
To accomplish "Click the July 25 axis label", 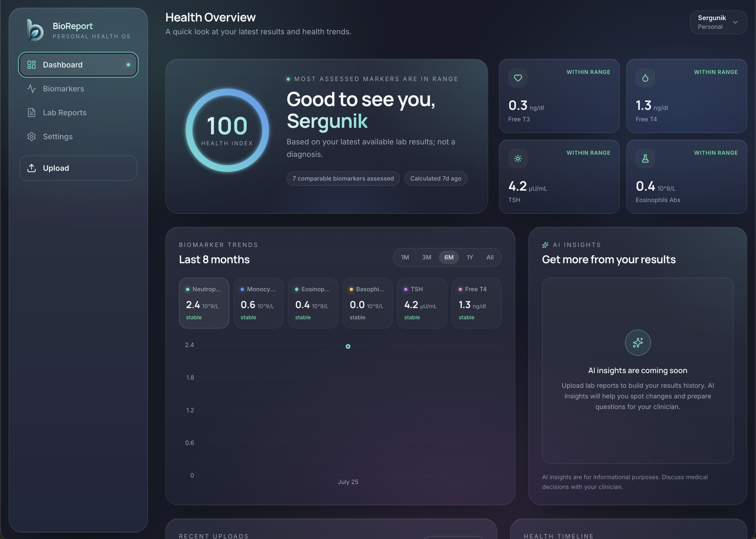I will pos(348,482).
